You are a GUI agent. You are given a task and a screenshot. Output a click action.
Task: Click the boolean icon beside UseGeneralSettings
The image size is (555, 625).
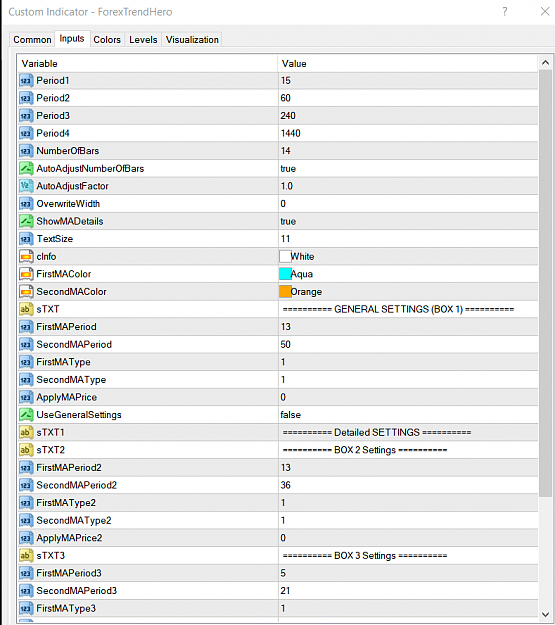pyautogui.click(x=26, y=415)
